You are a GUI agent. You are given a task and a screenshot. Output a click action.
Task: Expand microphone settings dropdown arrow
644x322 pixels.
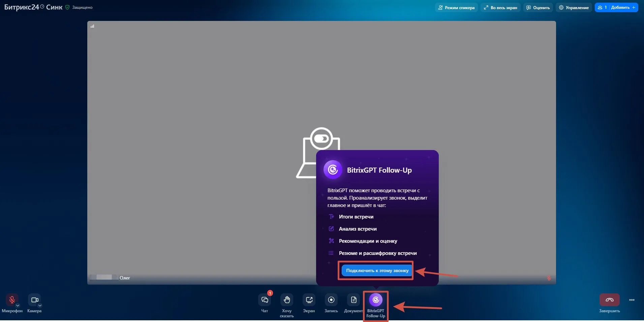point(18,305)
